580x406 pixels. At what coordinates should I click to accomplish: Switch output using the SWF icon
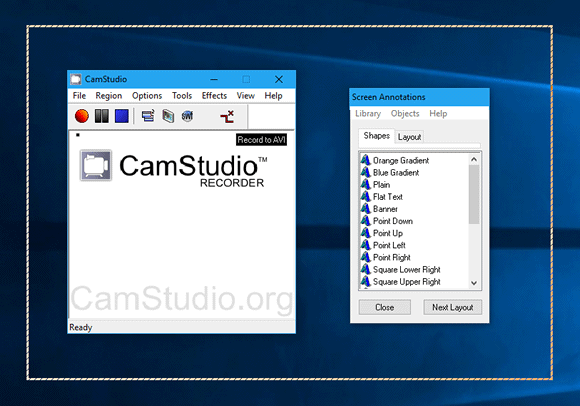point(188,116)
